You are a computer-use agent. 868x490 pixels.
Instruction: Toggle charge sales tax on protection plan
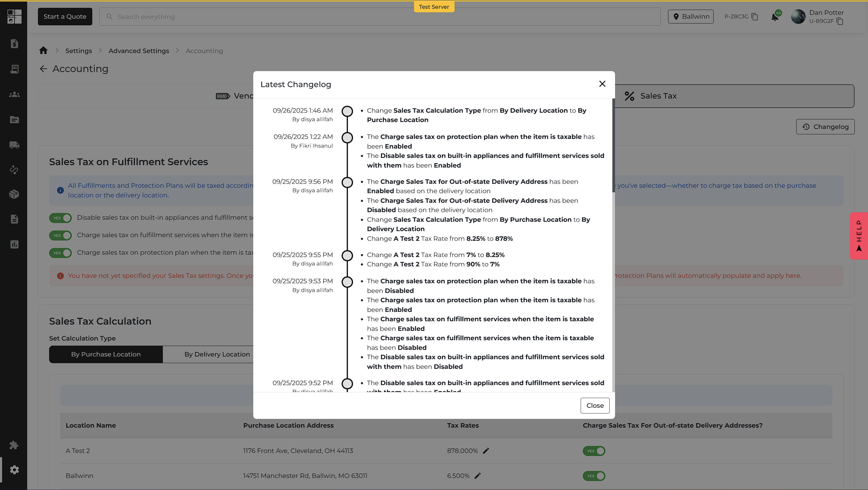61,253
